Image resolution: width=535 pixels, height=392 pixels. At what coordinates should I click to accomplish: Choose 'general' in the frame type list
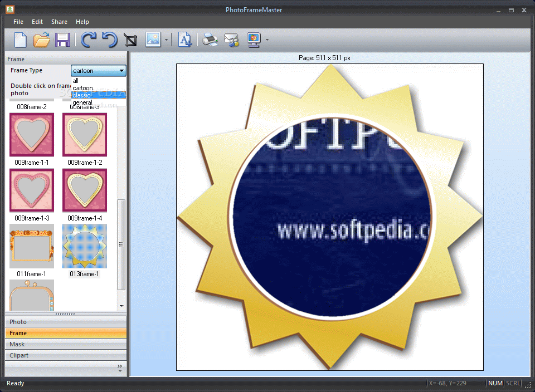click(99, 102)
